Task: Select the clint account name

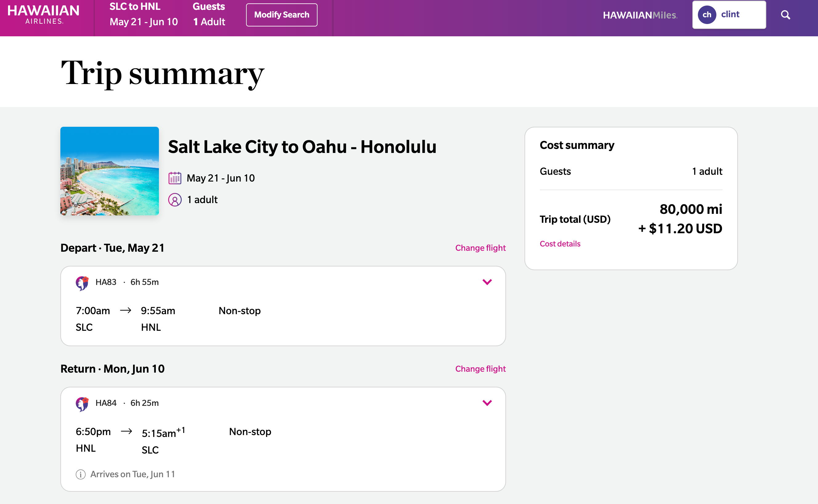Action: (731, 14)
